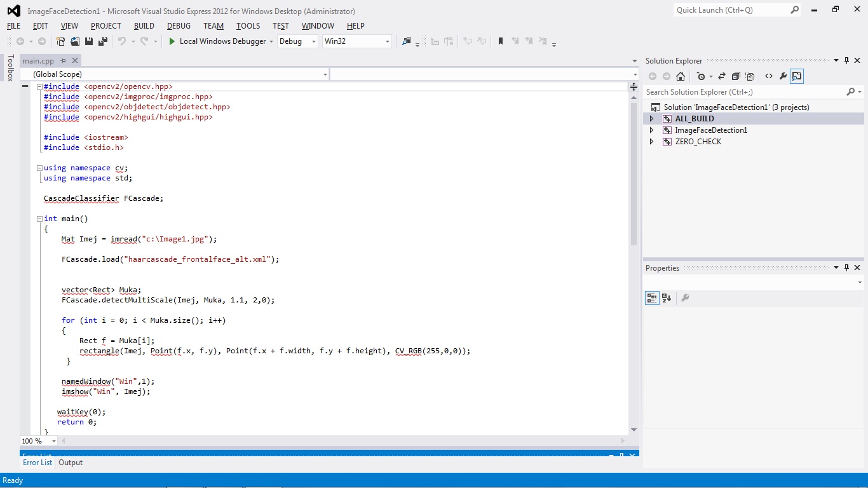This screenshot has width=868, height=488.
Task: Open the PROJECT menu
Action: (105, 26)
